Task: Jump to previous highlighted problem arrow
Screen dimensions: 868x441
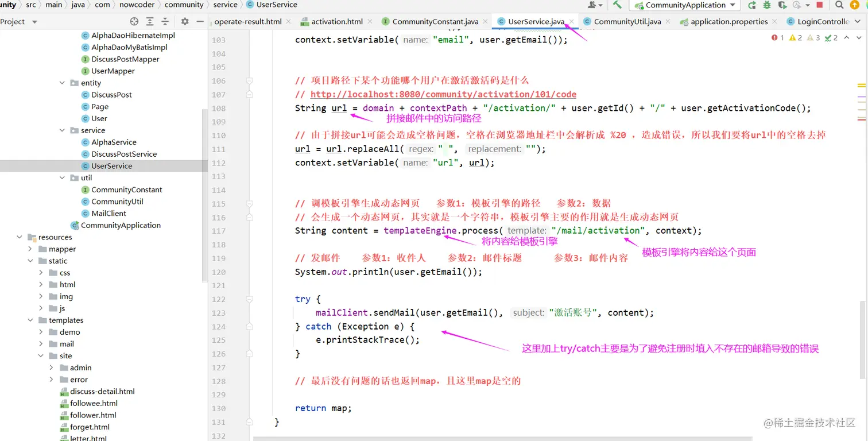Action: pyautogui.click(x=846, y=38)
